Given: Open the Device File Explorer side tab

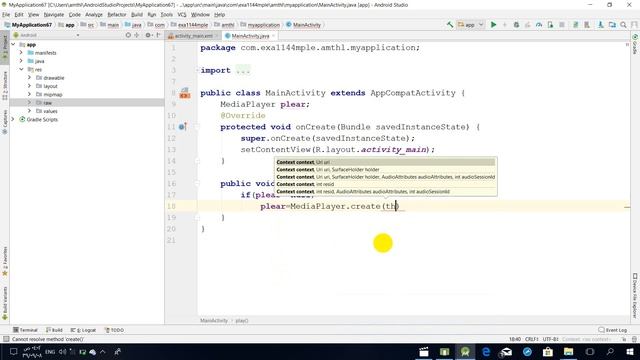Looking at the screenshot, I should 635,296.
